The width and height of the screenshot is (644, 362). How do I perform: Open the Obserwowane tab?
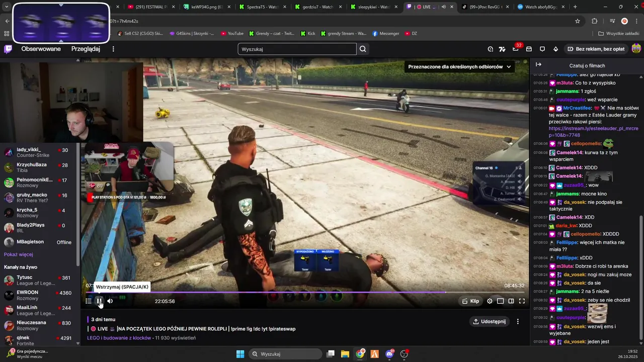(x=41, y=49)
